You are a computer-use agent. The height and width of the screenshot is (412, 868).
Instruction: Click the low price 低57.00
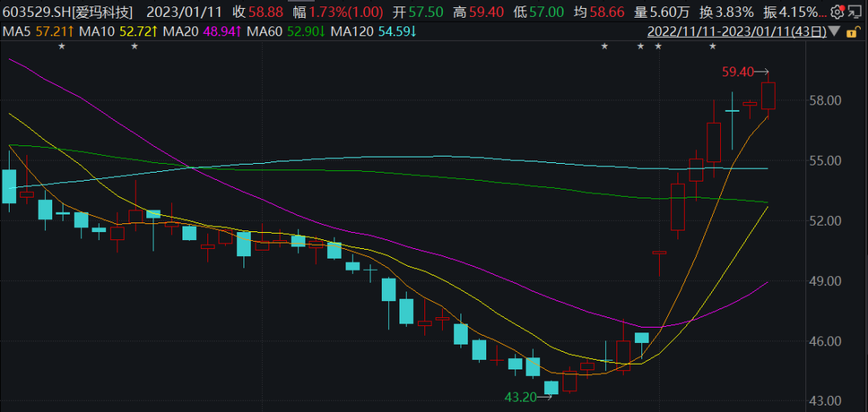[x=538, y=11]
